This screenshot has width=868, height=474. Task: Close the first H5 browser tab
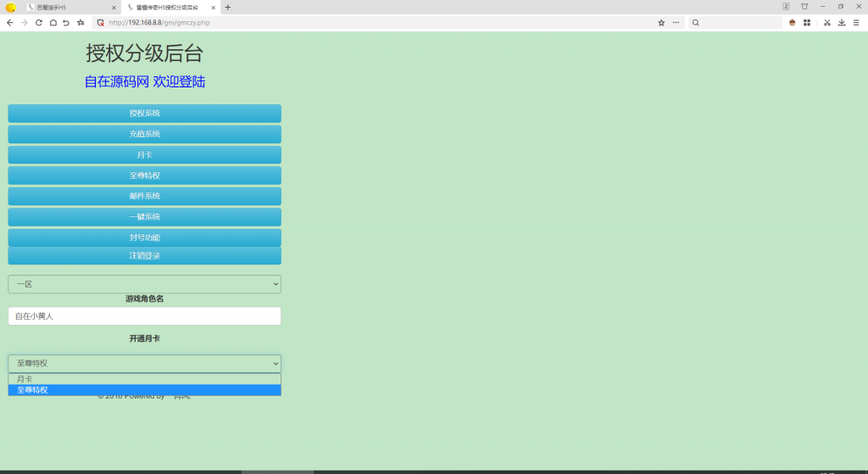(114, 7)
